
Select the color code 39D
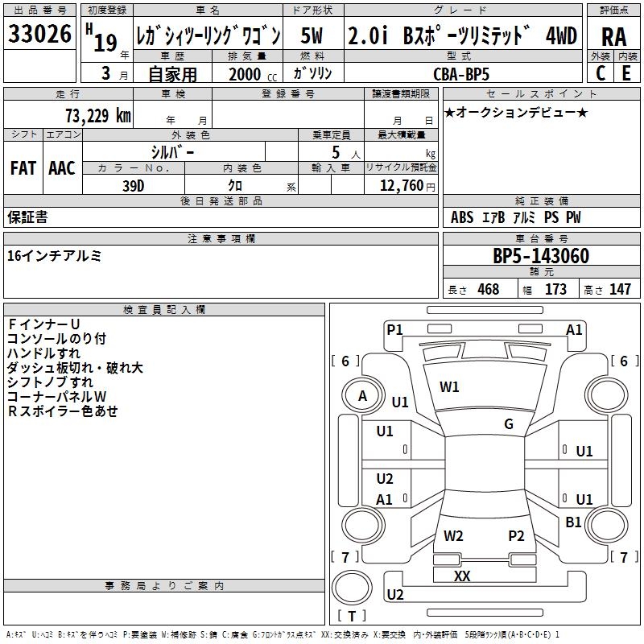coord(133,185)
